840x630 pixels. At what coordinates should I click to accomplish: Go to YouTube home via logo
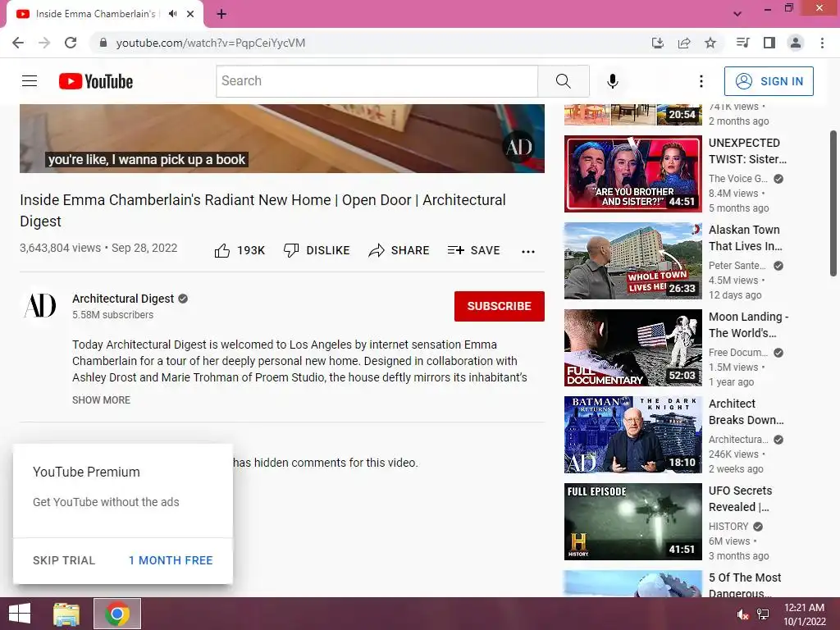click(96, 81)
